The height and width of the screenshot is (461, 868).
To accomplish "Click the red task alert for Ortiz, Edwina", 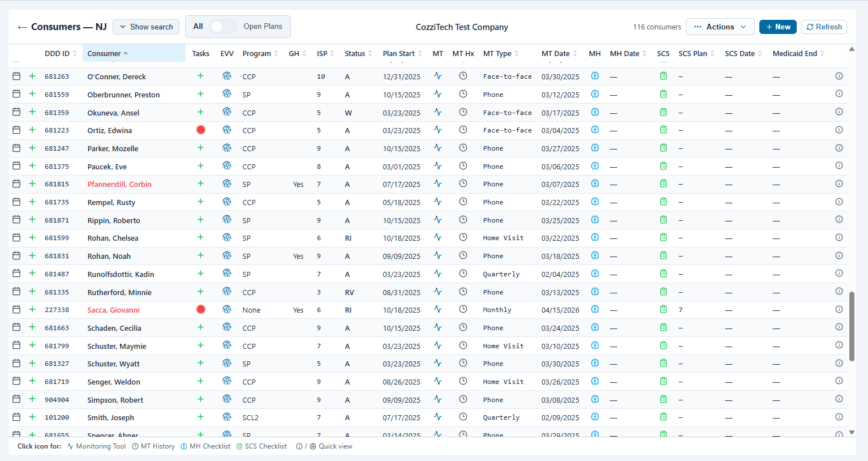I will point(201,130).
